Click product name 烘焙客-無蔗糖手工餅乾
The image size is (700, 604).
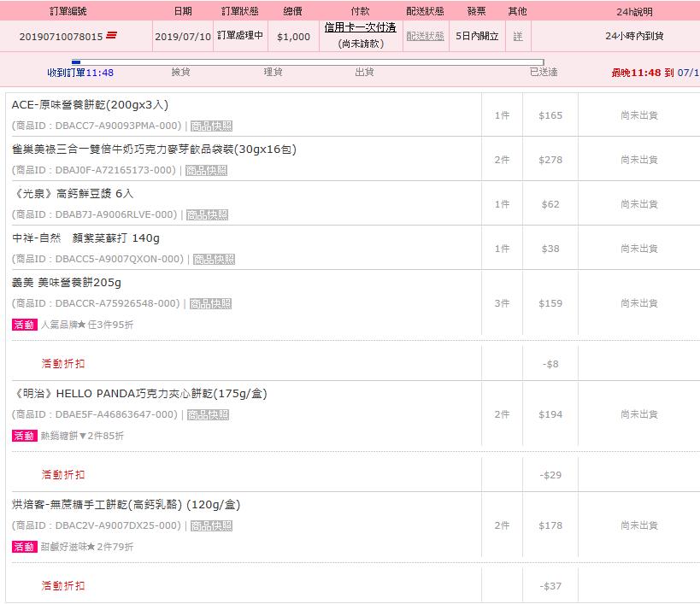[x=126, y=505]
